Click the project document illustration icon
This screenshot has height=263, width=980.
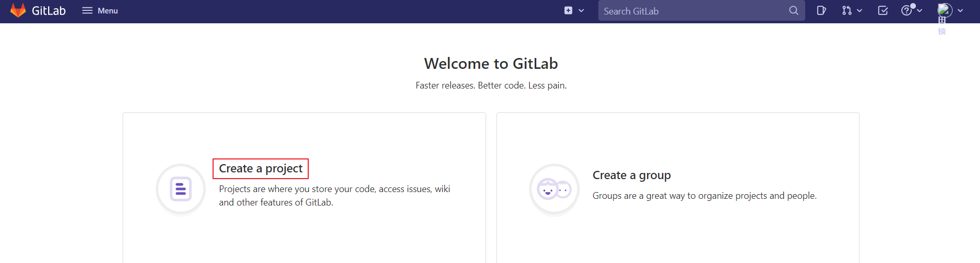coord(181,189)
